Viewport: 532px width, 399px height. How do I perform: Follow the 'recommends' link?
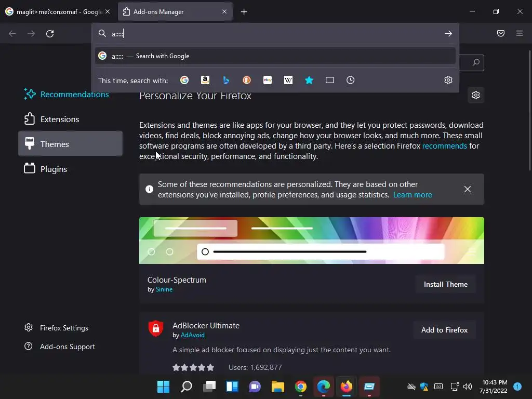click(445, 146)
